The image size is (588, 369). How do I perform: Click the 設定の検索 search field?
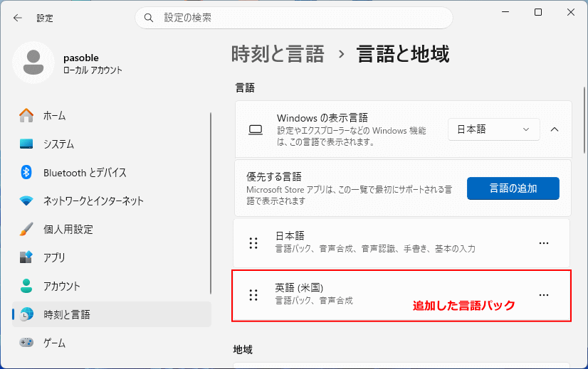[x=293, y=18]
